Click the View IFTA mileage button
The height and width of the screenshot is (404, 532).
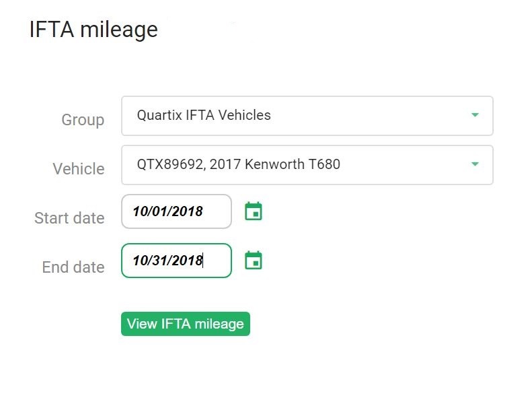(x=186, y=324)
